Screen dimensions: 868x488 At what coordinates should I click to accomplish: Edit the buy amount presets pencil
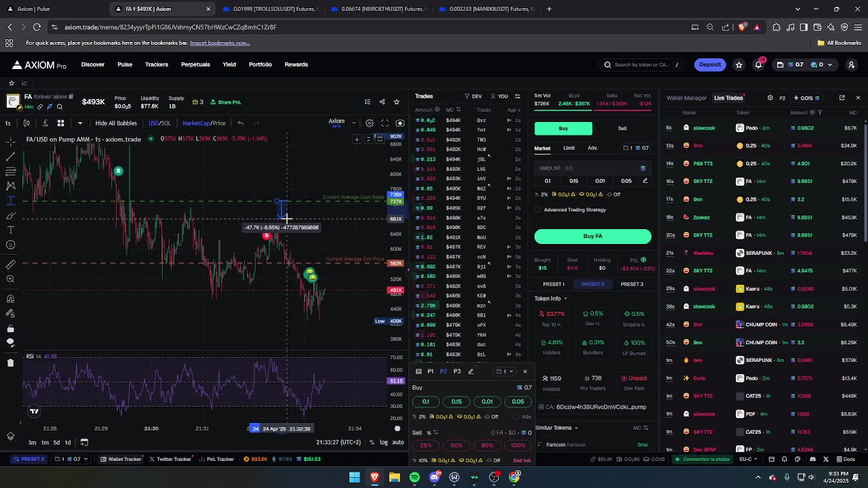[645, 181]
